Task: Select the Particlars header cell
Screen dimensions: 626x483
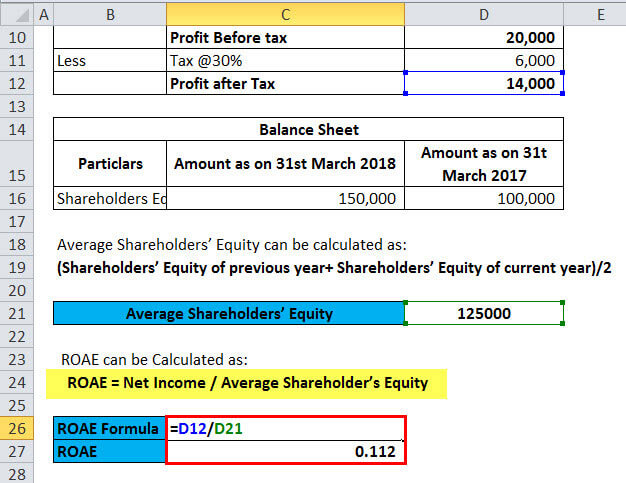Action: pyautogui.click(x=109, y=163)
